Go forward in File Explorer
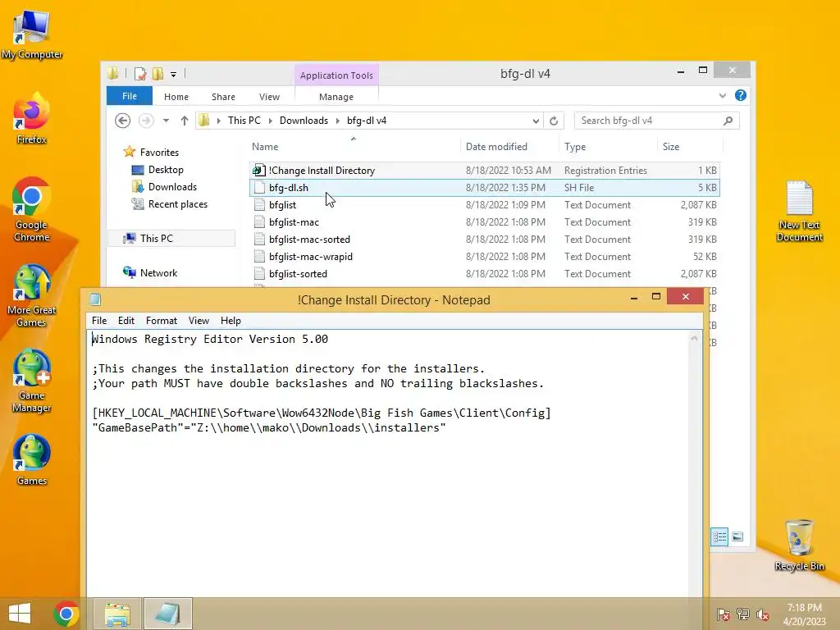The height and width of the screenshot is (630, 840). [146, 121]
